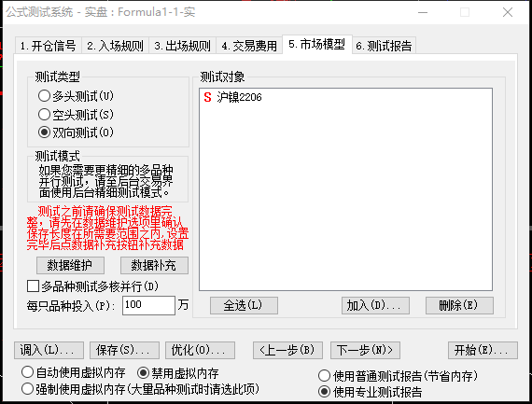The width and height of the screenshot is (532, 404).
Task: Click 全选(L) to select all objects
Action: pyautogui.click(x=244, y=306)
